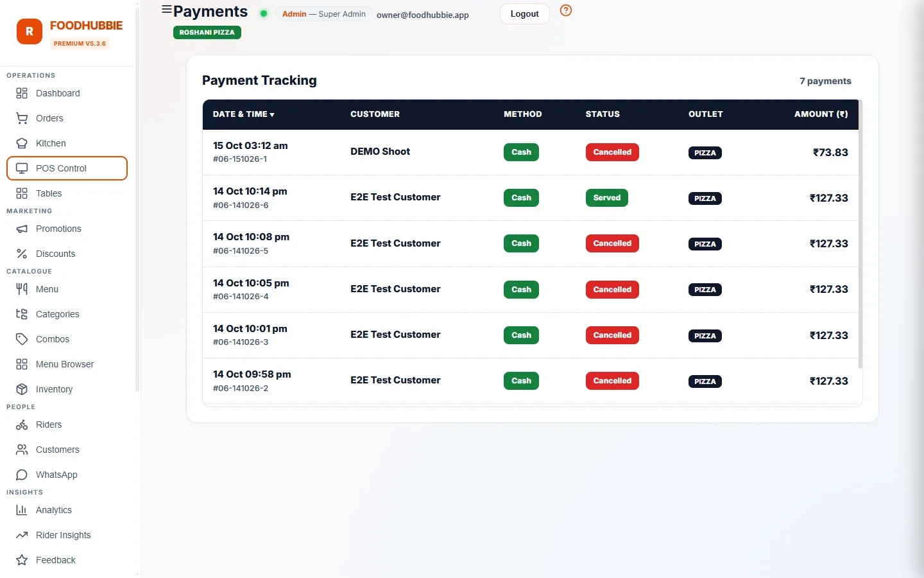Screen dimensions: 924x578
Task: Open the Inventory section
Action: pos(67,389)
